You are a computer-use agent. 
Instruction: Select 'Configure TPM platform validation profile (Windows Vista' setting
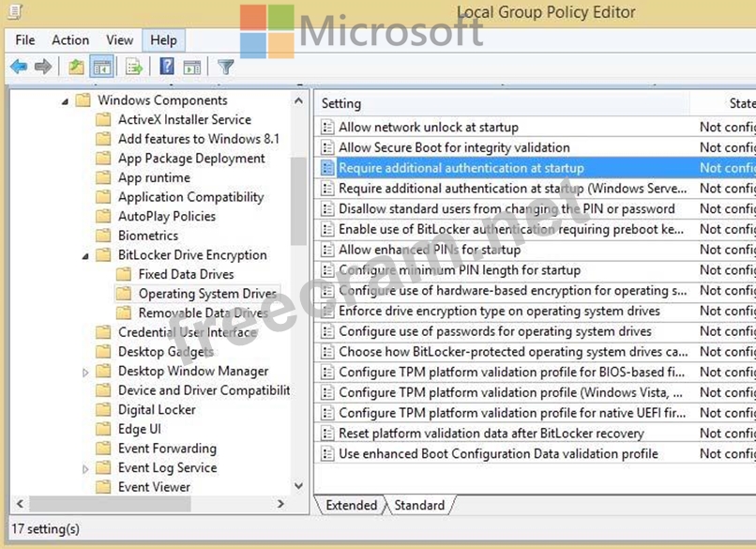click(510, 392)
